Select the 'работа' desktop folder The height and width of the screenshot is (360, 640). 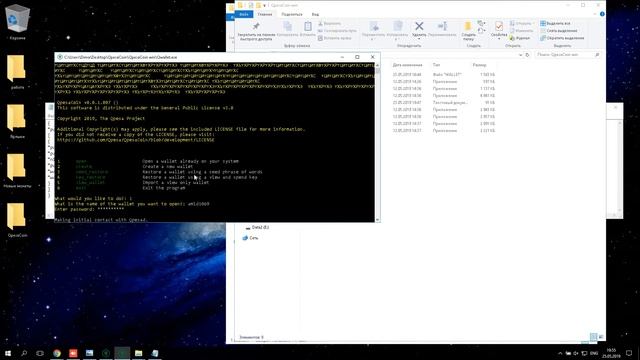click(x=17, y=72)
